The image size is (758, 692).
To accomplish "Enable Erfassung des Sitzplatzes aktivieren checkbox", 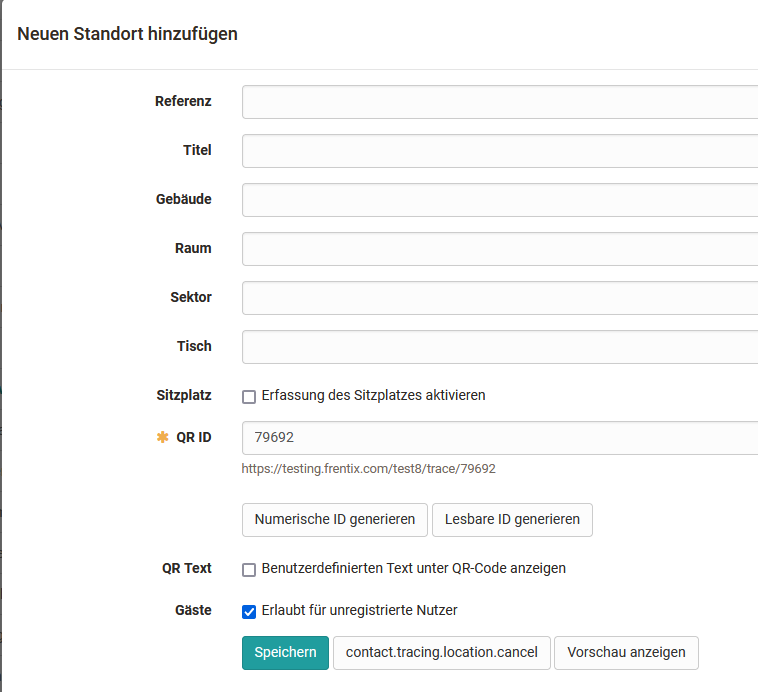I will pos(249,396).
